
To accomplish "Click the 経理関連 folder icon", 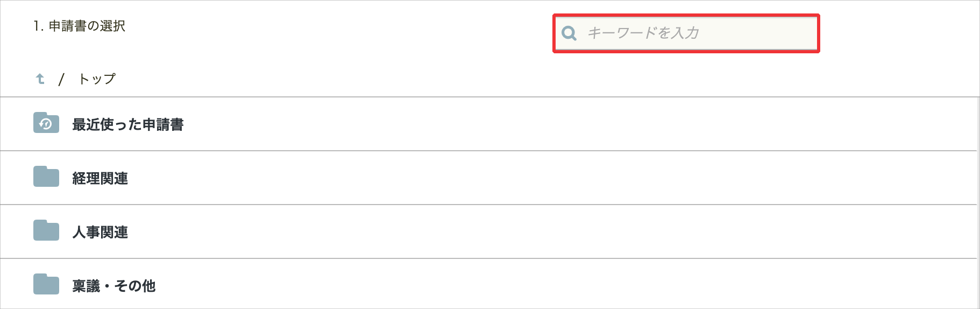I will (x=46, y=177).
